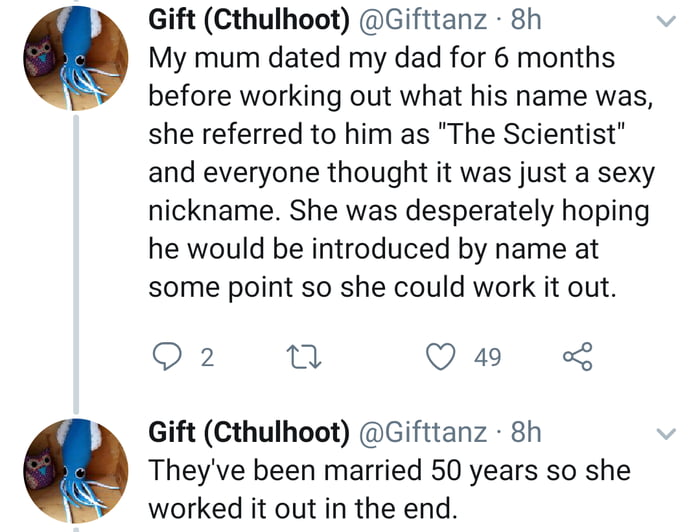Screen dimensions: 700x532
Task: Retweet the tweet about The Scientist
Action: click(x=298, y=357)
